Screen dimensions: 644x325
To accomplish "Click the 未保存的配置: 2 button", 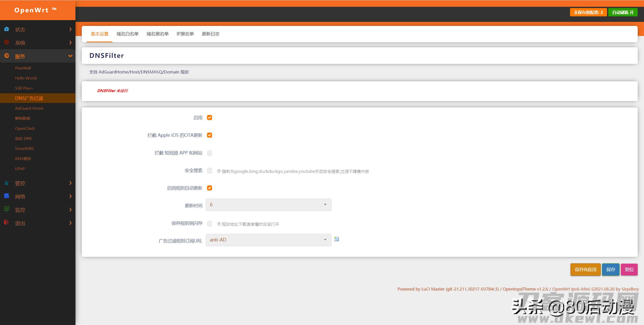I will [x=588, y=12].
